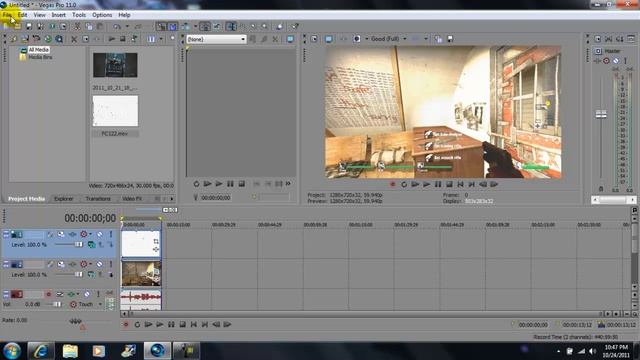Click the Undo toolbar icon
This screenshot has width=640, height=360.
tap(117, 27)
